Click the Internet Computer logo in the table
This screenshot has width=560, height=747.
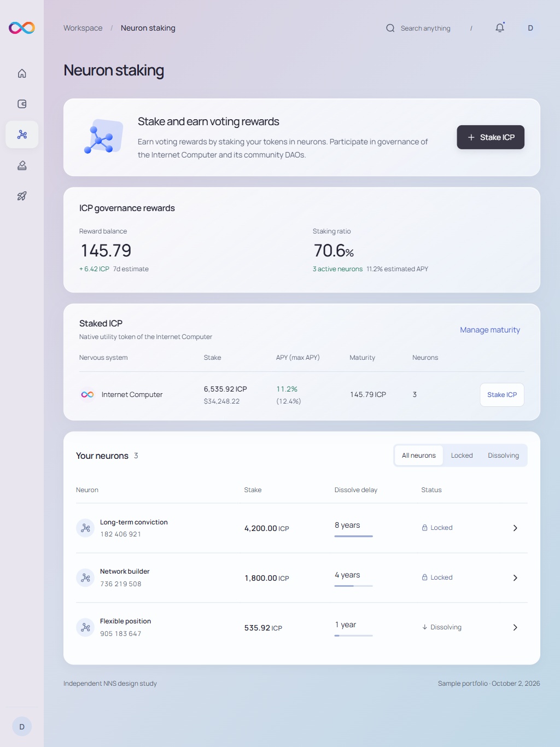87,395
